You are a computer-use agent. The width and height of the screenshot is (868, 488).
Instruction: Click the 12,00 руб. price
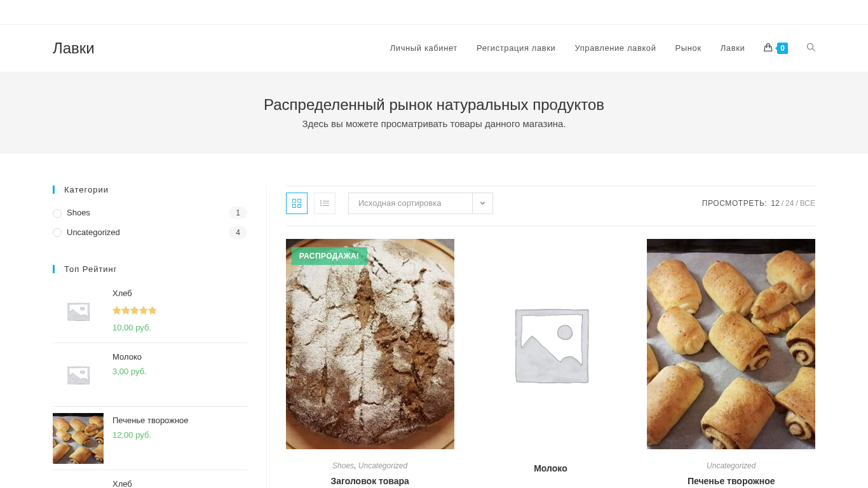pyautogui.click(x=132, y=435)
